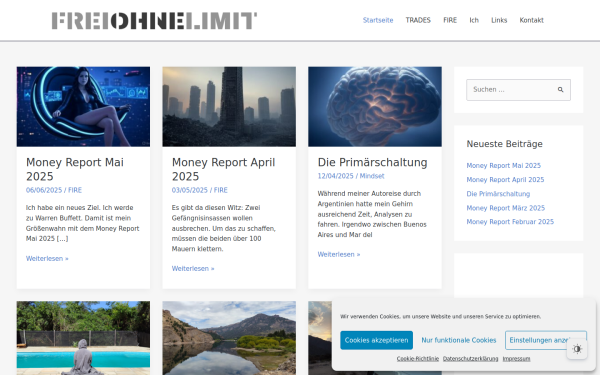Open the FIRE menu item

coord(450,20)
